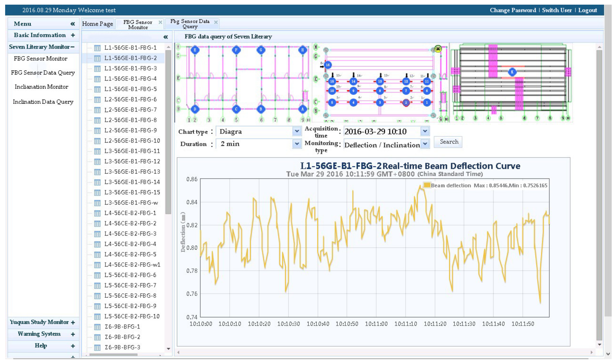The width and height of the screenshot is (616, 364).
Task: Click the Switch User link
Action: [557, 10]
